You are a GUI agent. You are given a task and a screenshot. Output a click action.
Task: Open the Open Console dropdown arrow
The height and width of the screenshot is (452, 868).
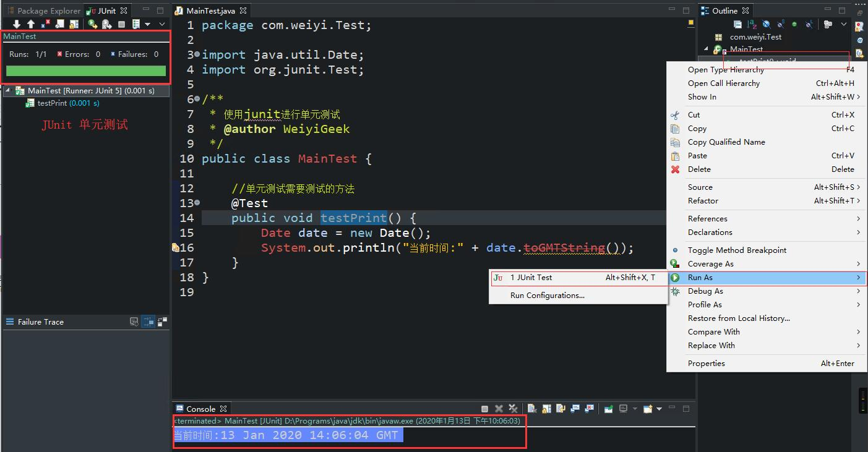tap(659, 409)
